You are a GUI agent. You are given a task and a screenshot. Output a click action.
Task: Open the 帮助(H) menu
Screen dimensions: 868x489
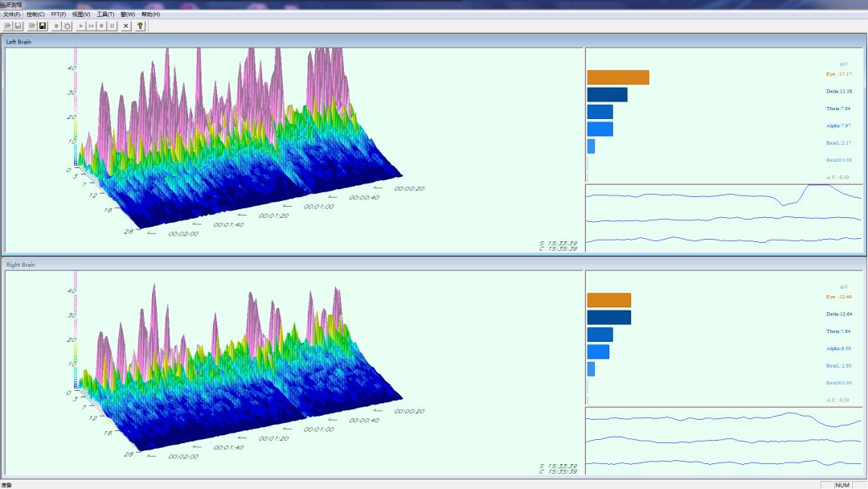click(x=150, y=14)
